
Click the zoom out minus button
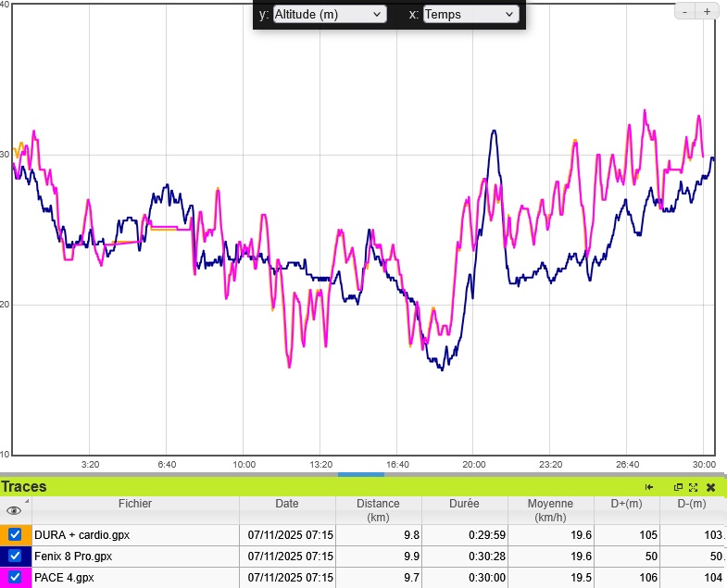[684, 11]
